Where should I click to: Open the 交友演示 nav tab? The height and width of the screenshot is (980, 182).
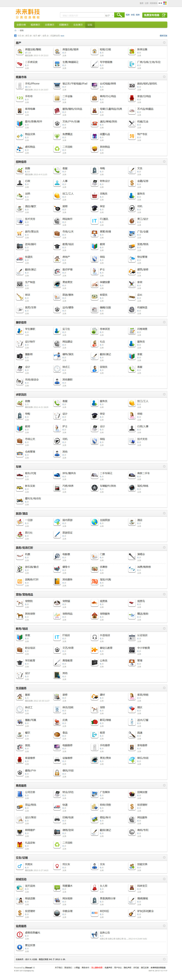(x=78, y=25)
